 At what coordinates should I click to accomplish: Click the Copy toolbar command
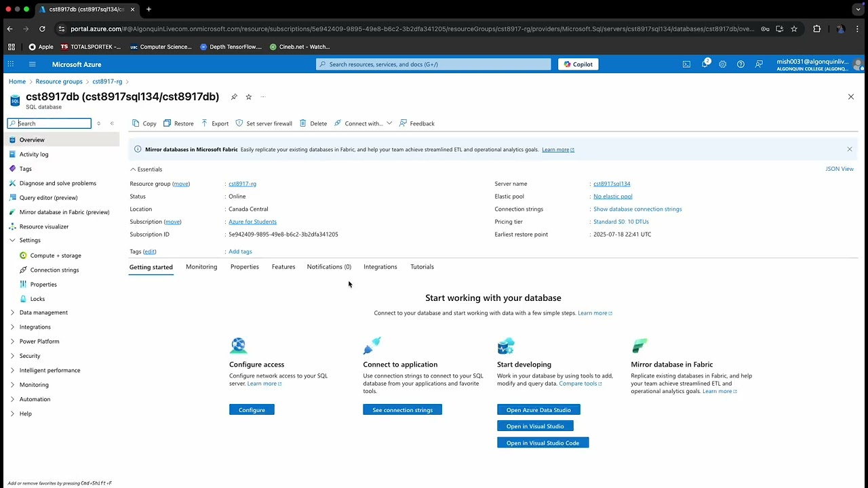coord(144,123)
